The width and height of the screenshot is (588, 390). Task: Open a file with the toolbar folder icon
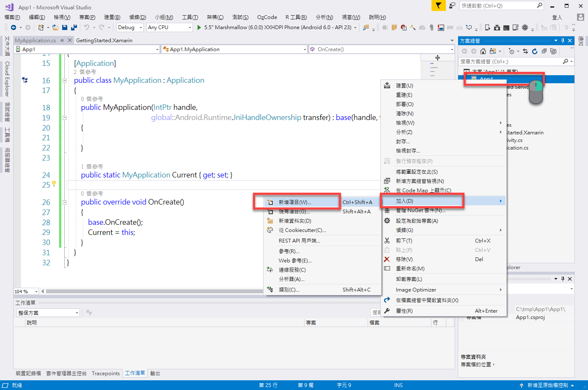pyautogui.click(x=55, y=27)
